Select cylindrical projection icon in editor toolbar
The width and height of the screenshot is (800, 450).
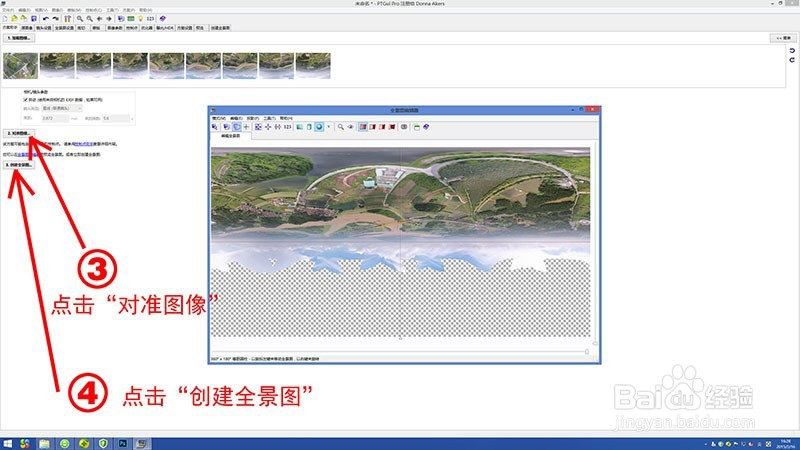(309, 127)
